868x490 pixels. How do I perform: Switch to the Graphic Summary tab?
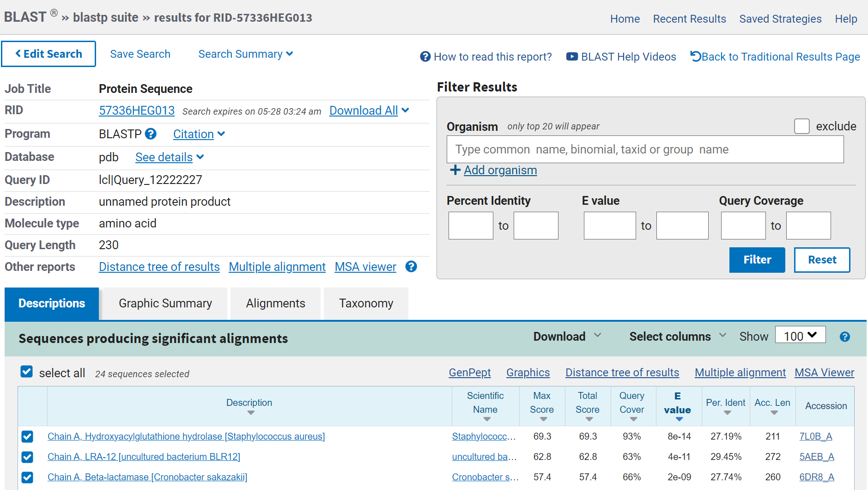click(165, 304)
